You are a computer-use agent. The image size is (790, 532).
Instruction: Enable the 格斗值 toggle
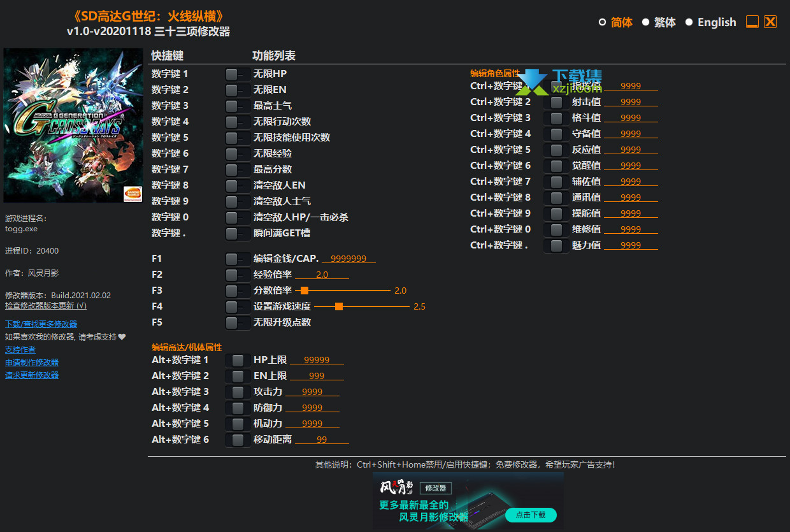[x=556, y=118]
